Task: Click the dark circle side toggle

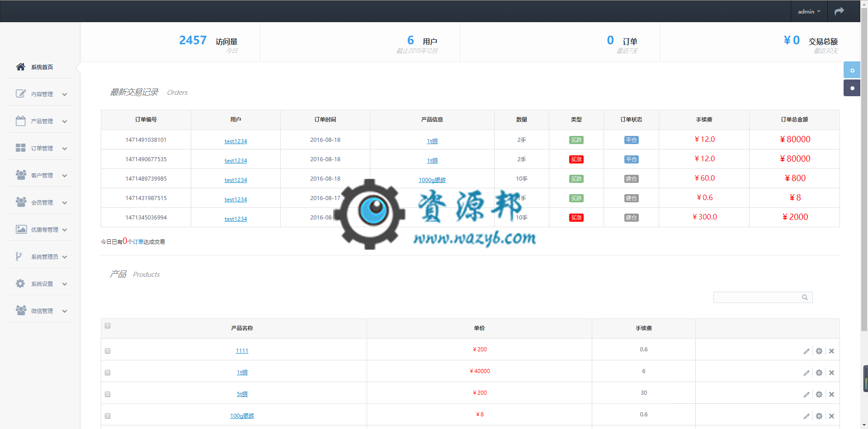Action: [x=852, y=88]
